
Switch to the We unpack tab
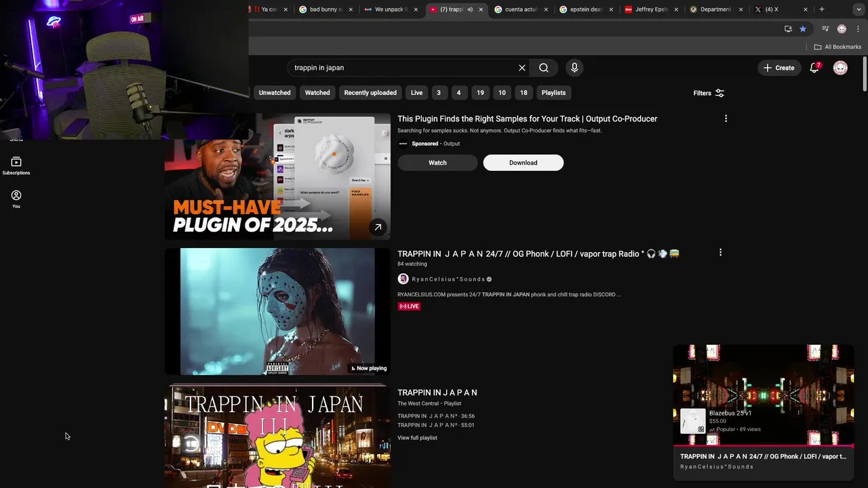click(389, 9)
